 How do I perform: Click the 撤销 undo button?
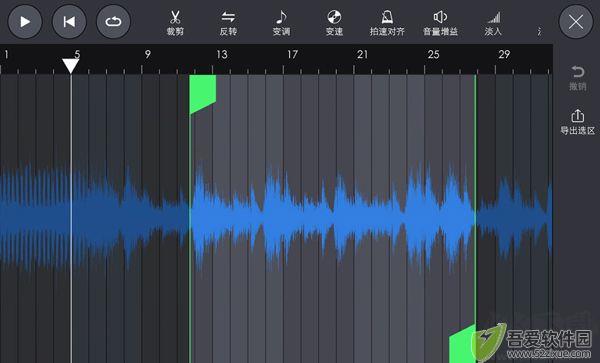click(577, 78)
